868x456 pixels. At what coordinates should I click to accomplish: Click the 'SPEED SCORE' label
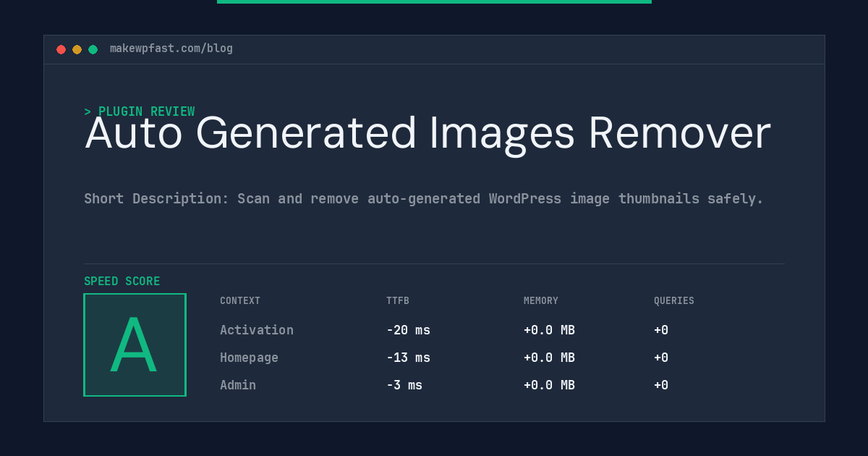click(122, 282)
